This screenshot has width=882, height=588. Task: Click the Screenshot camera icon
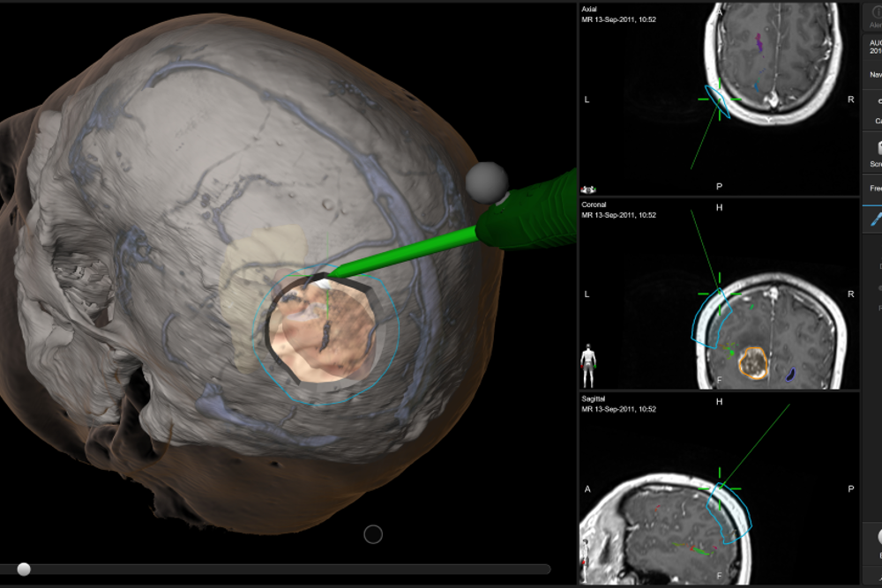click(x=877, y=147)
